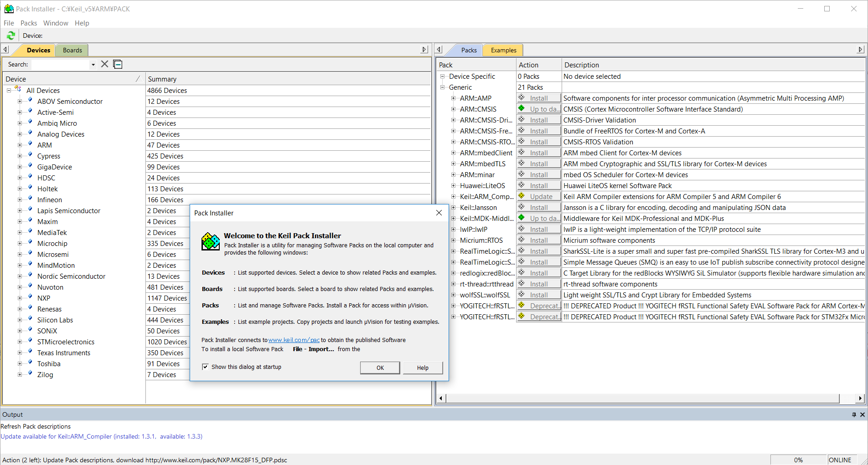Click the green refresh packs icon
This screenshot has width=868, height=465.
tap(11, 36)
